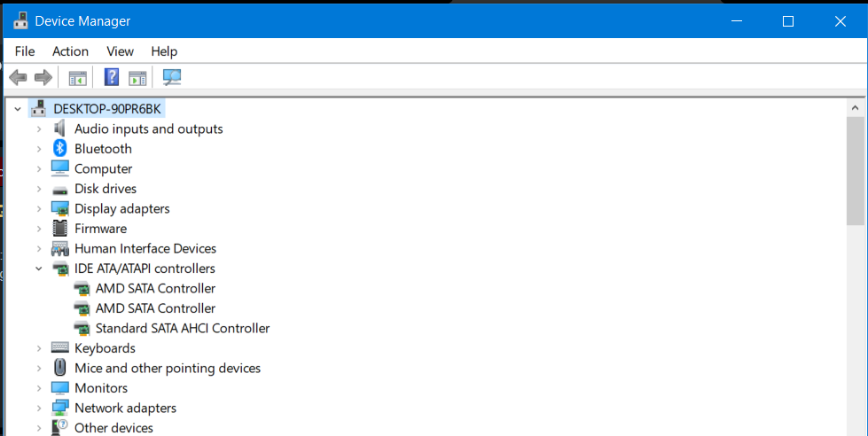This screenshot has height=436, width=868.
Task: Select Standard SATA AHCI Controller device
Action: tap(182, 328)
